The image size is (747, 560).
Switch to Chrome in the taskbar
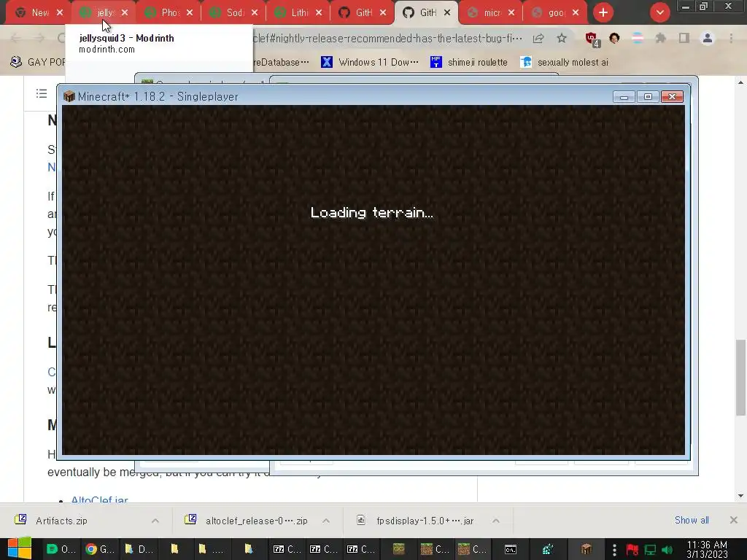100,549
